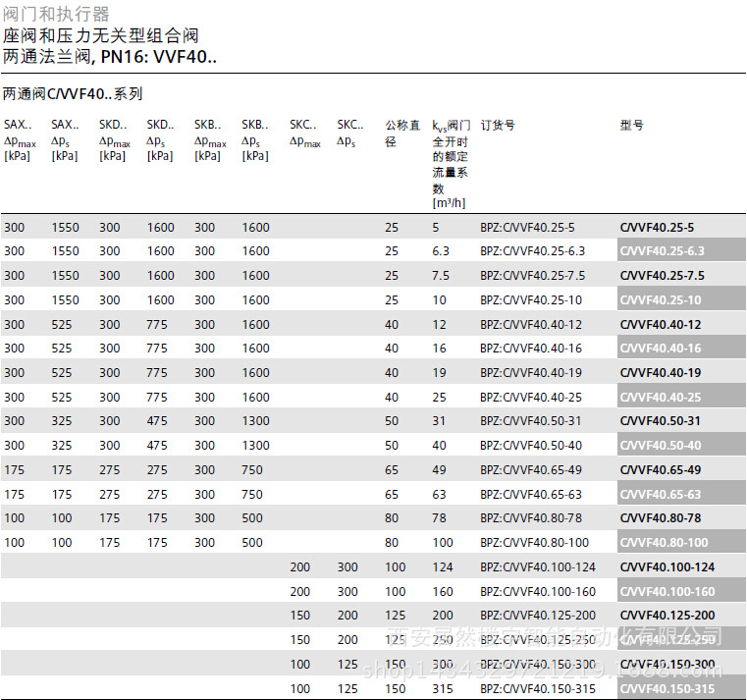Click model number C/VVF40.25-5
747x700 pixels.
coord(657,227)
